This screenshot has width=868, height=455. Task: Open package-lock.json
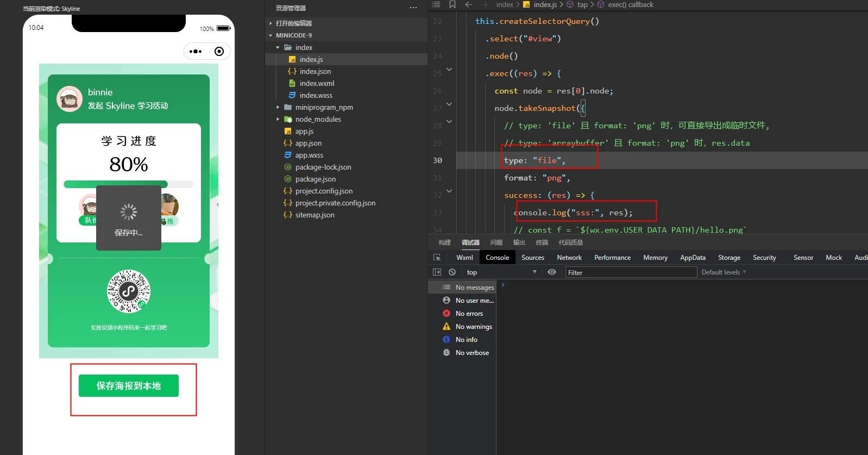(x=347, y=167)
